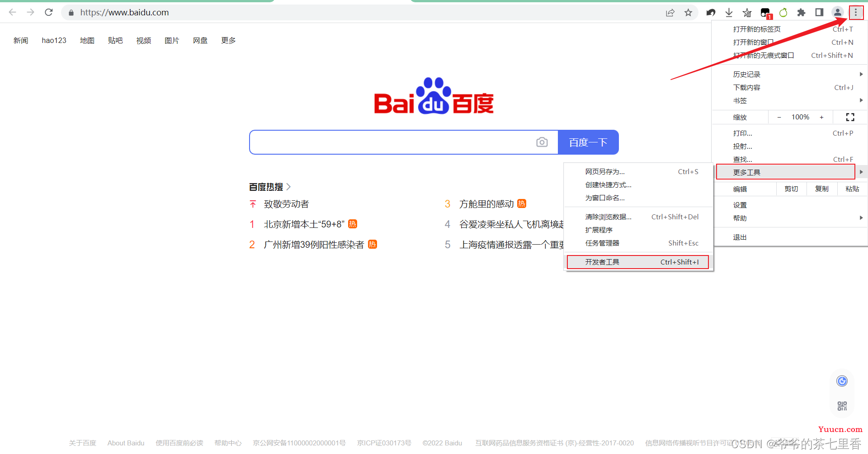Click the undo arrow extension icon
This screenshot has width=868, height=454.
coord(711,13)
